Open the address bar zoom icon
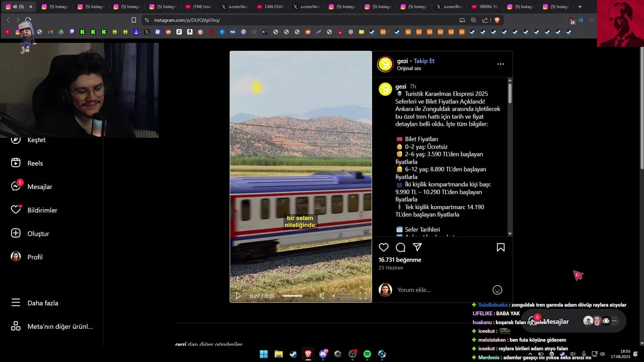This screenshot has height=362, width=644. (473, 20)
